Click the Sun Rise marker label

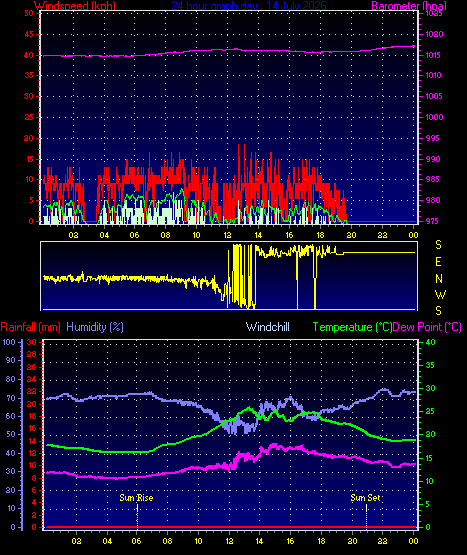click(136, 498)
